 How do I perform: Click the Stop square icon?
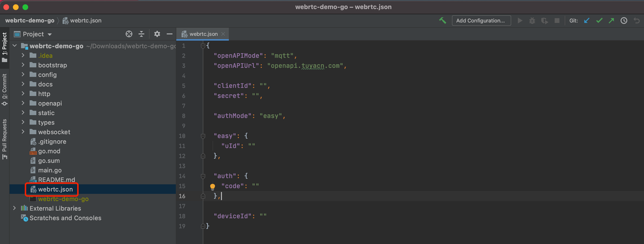[x=557, y=20]
